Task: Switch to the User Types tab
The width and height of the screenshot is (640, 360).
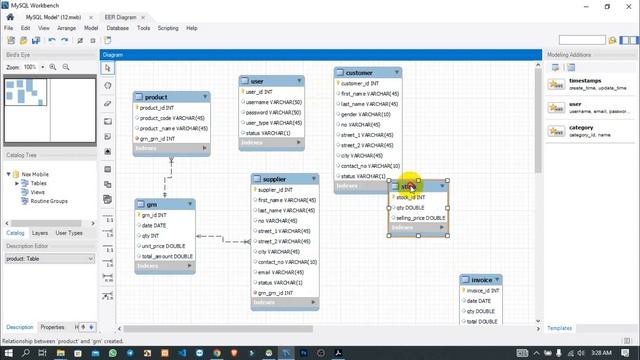Action: point(69,233)
